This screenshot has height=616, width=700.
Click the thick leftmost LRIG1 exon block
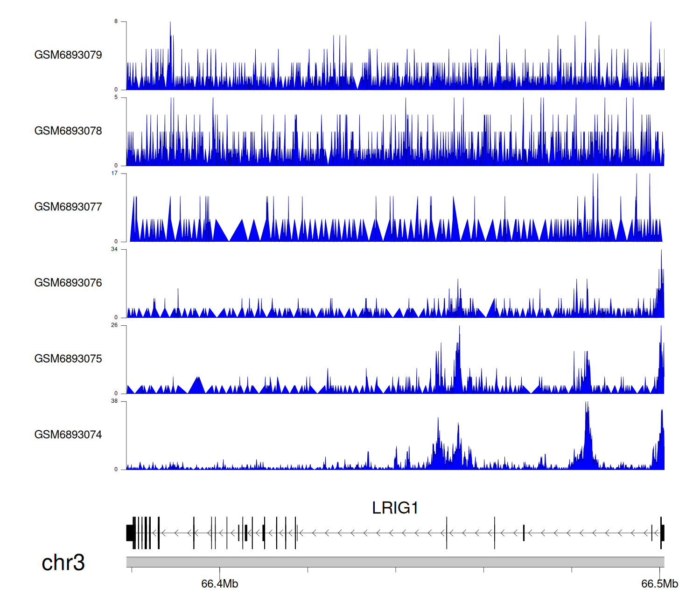[x=130, y=533]
